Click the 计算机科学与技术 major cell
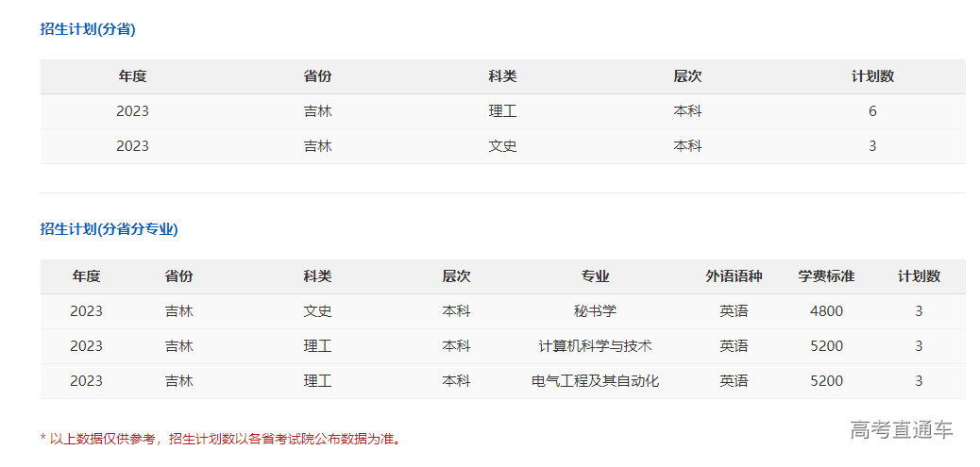The width and height of the screenshot is (980, 467). point(595,346)
